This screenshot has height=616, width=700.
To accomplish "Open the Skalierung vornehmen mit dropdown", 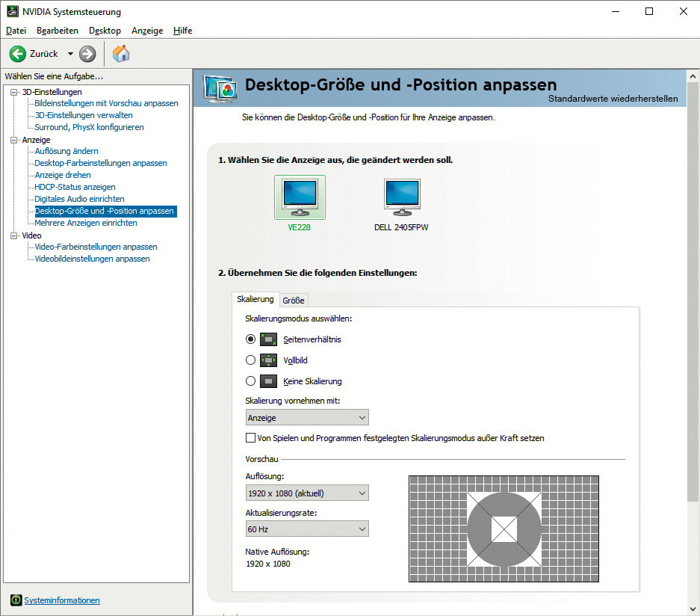I will coord(307,418).
